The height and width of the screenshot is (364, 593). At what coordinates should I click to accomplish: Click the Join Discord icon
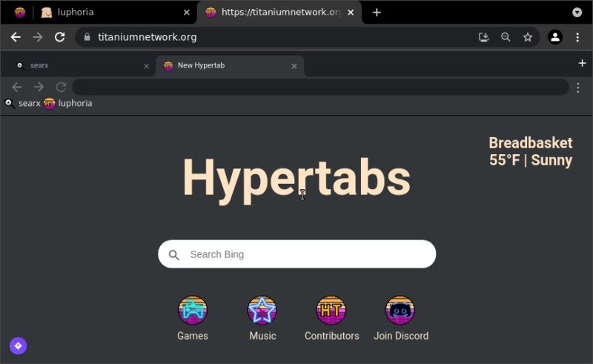400,311
